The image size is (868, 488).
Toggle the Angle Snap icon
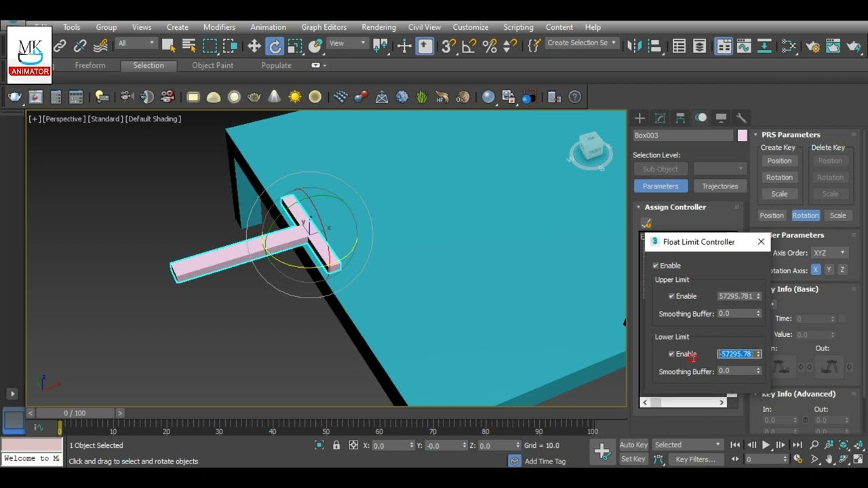point(469,46)
